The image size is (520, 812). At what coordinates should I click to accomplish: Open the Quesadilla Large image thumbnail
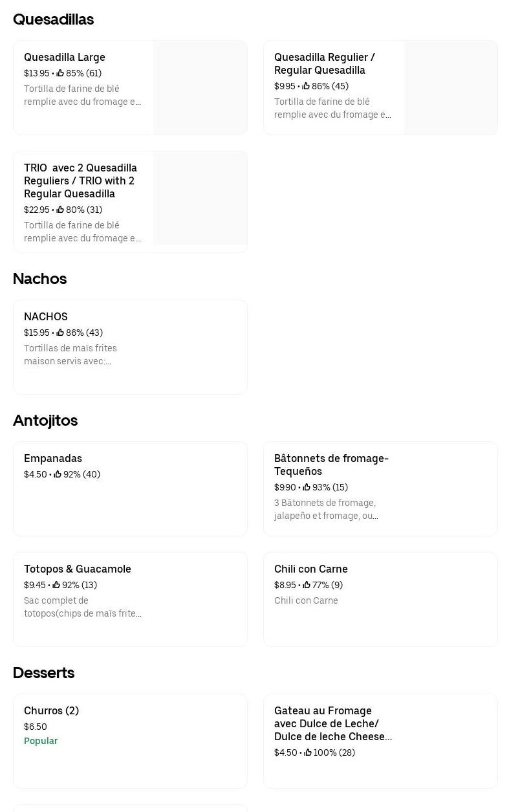tap(200, 88)
